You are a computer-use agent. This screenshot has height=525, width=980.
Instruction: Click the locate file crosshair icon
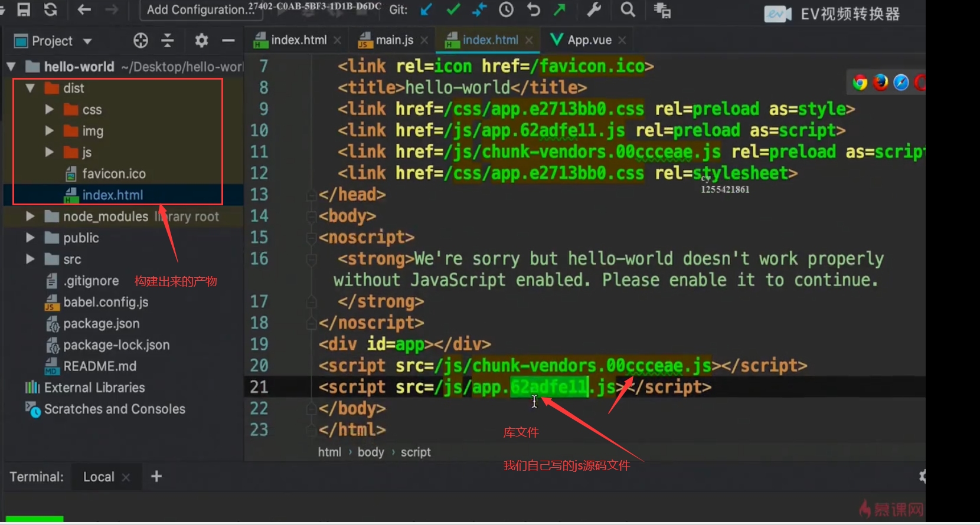(141, 40)
